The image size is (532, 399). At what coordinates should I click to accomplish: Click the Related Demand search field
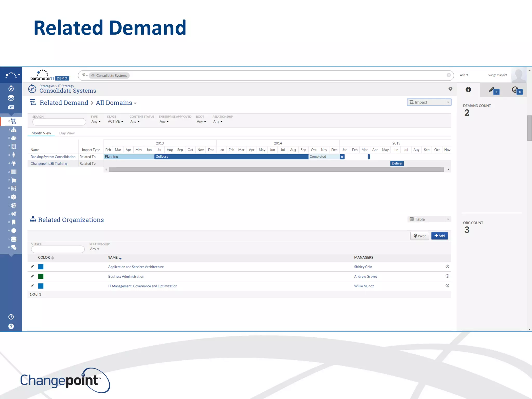[59, 122]
